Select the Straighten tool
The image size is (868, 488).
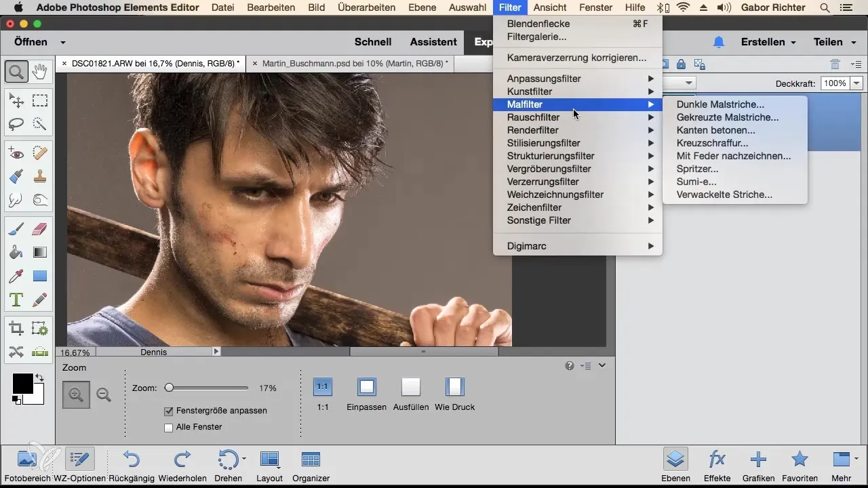40,352
